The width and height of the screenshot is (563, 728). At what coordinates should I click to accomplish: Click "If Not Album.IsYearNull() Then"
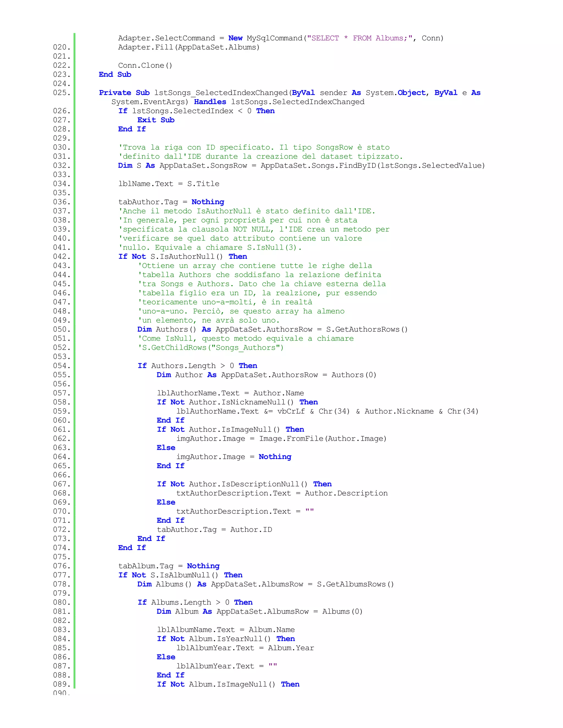[226, 639]
